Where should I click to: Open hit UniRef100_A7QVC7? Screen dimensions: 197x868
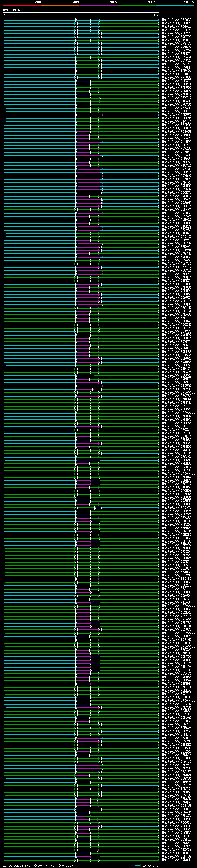(x=177, y=33)
